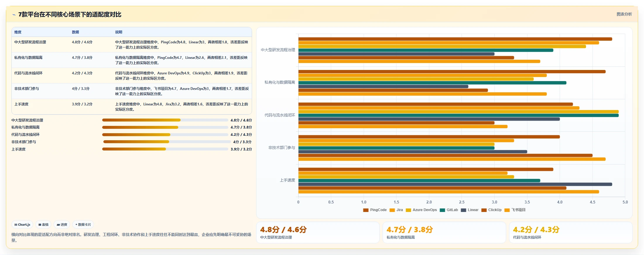The width and height of the screenshot is (644, 255).
Task: Toggle ClickUp series in chart legend
Action: pyautogui.click(x=491, y=210)
